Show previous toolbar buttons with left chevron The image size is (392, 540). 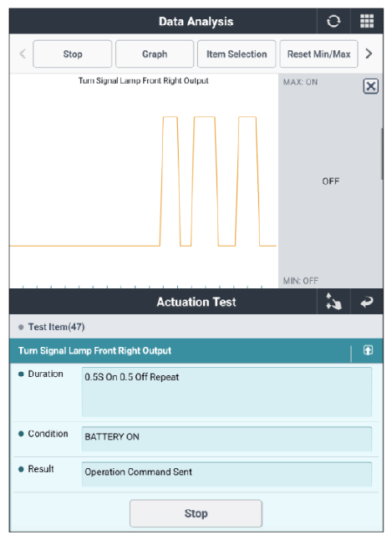pos(23,53)
